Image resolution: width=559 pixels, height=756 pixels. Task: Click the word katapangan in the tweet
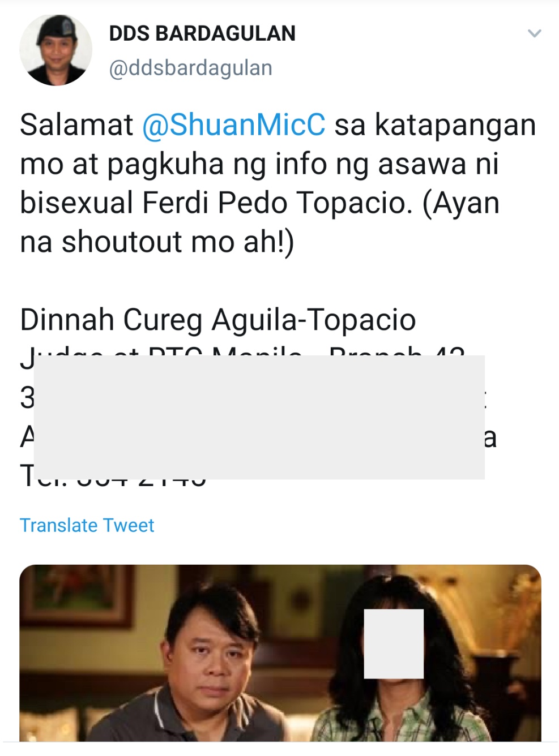[x=455, y=126]
